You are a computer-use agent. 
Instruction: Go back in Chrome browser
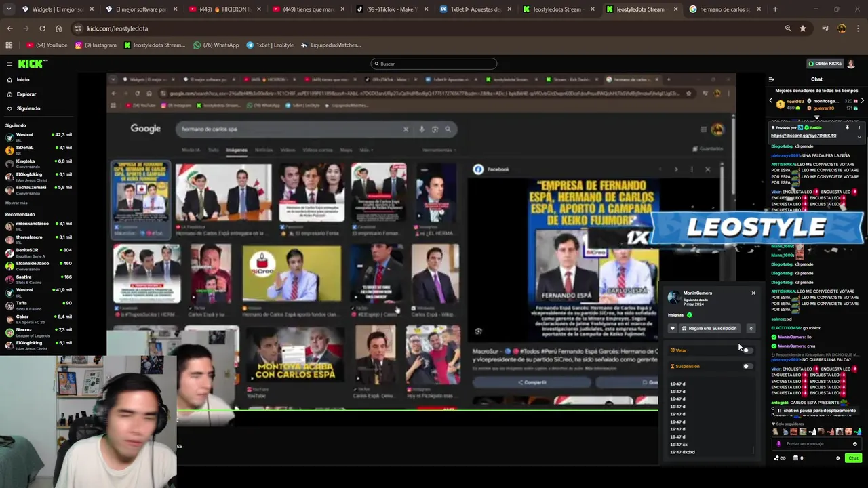9,28
